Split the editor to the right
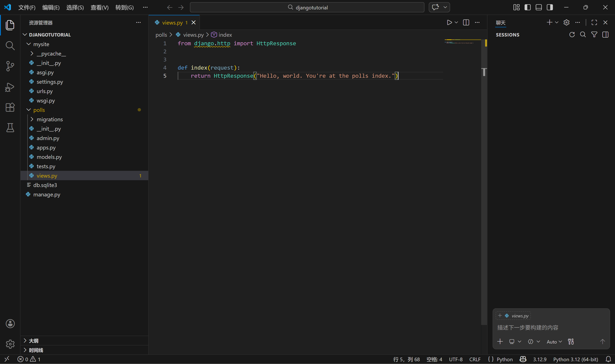 tap(466, 23)
